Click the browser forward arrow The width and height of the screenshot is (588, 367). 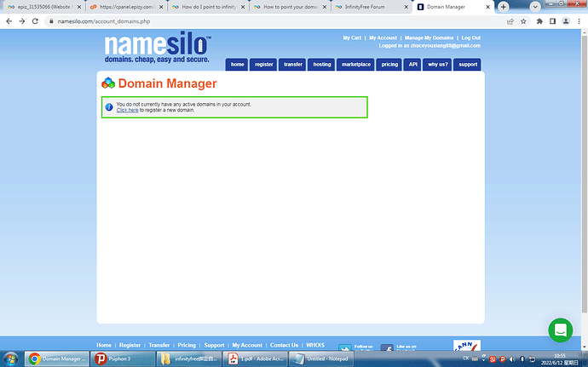pos(22,21)
